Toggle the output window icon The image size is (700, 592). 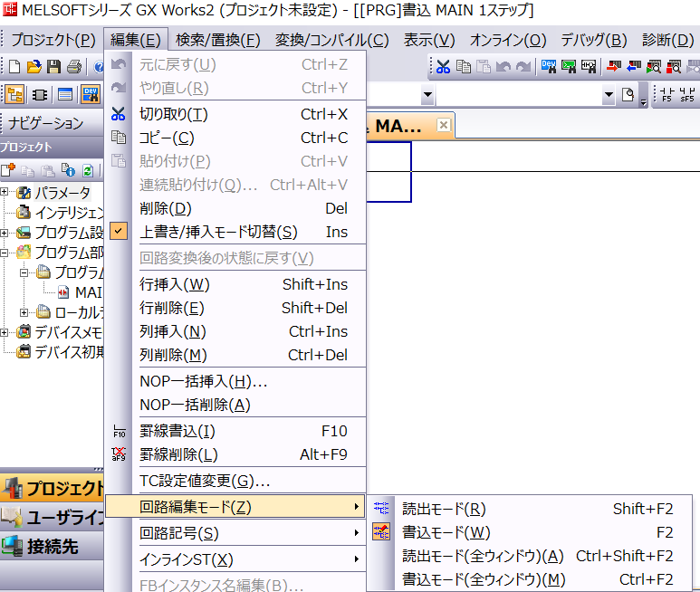coord(65,94)
